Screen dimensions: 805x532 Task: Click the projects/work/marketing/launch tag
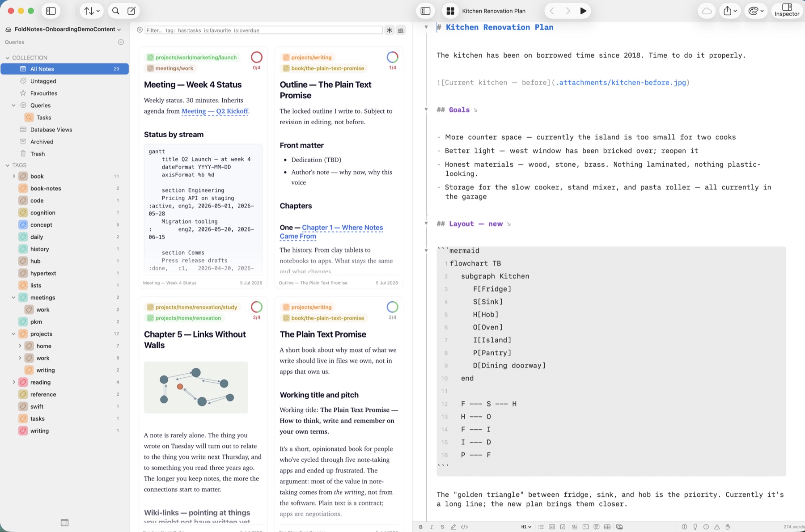[192, 57]
